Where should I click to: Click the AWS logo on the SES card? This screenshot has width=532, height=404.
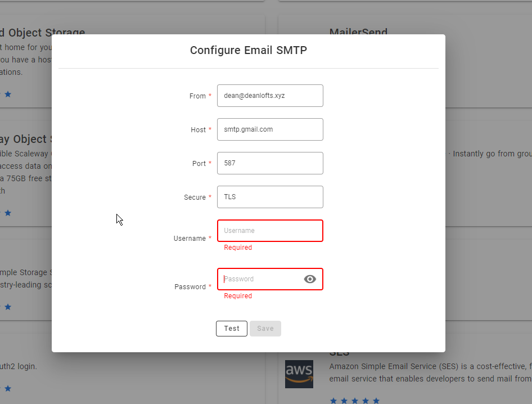(x=299, y=374)
